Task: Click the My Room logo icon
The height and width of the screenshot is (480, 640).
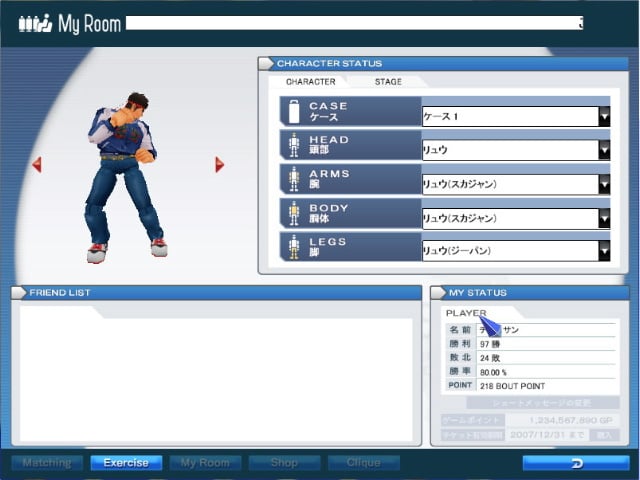Action: (x=36, y=24)
